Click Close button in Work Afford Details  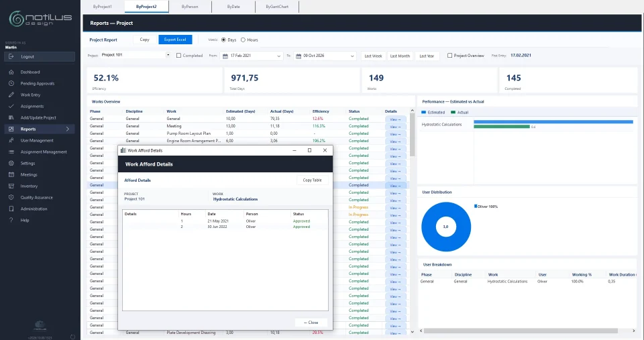click(311, 323)
